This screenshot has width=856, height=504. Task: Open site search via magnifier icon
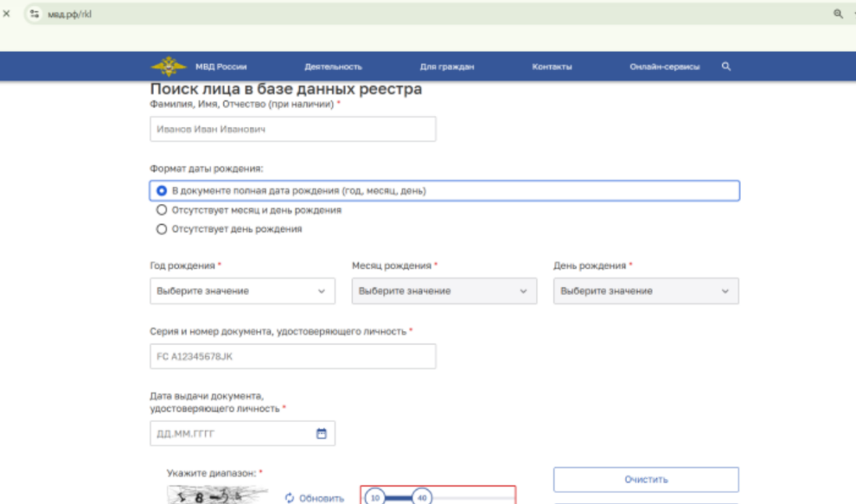[x=726, y=67]
